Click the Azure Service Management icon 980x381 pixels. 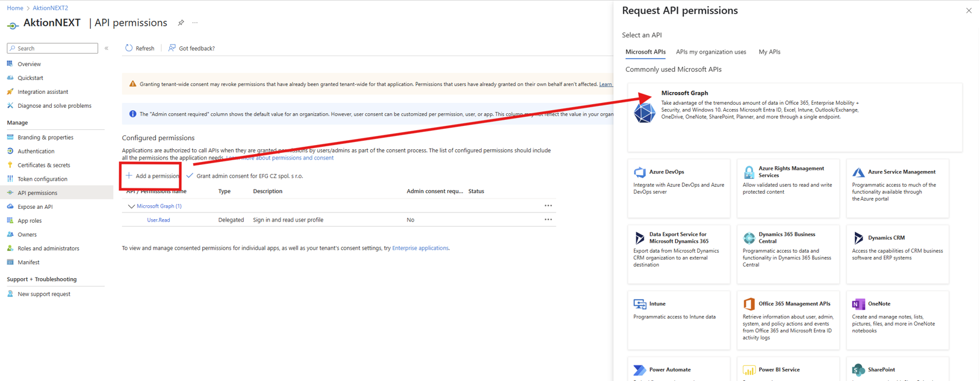pyautogui.click(x=858, y=172)
